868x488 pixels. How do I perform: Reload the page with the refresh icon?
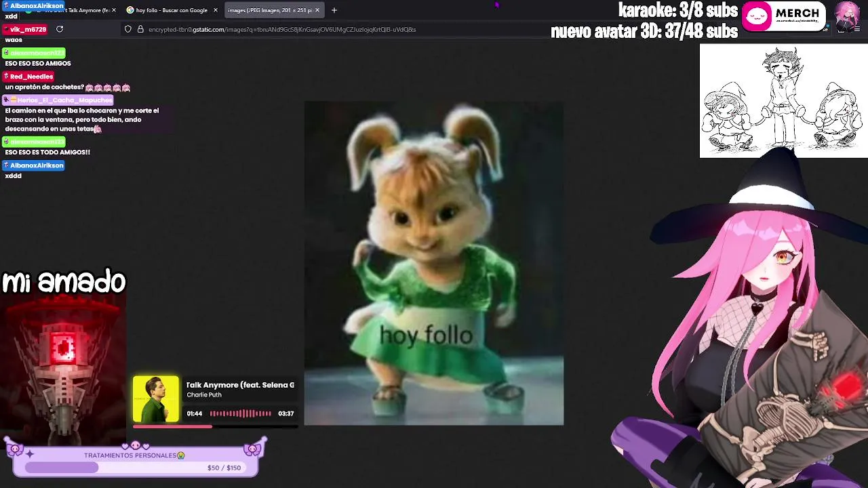coord(60,29)
